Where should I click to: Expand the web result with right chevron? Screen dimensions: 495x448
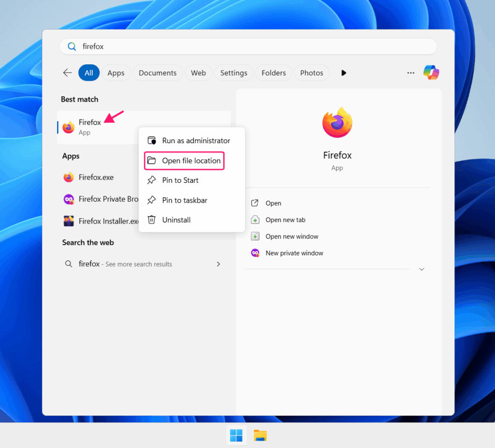click(218, 264)
